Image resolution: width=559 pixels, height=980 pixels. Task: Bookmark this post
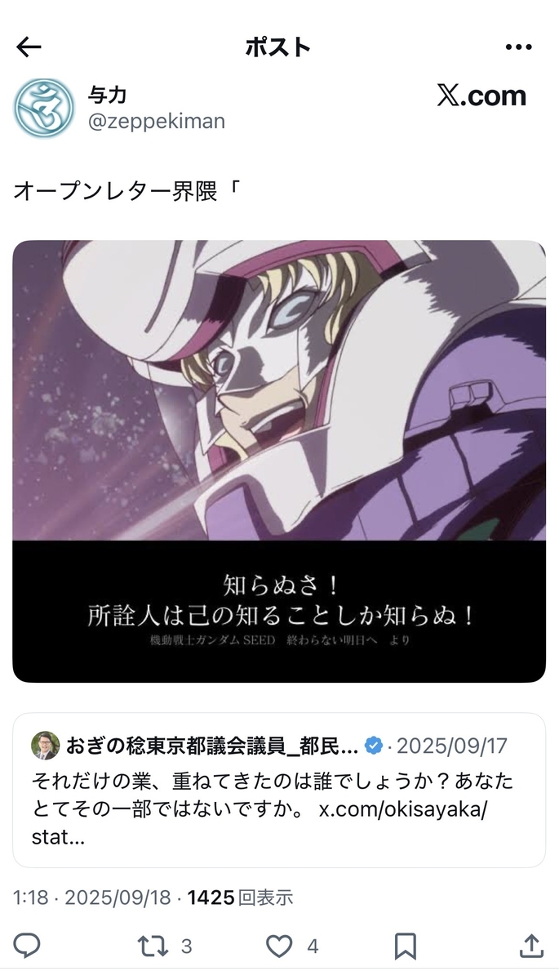pos(406,947)
